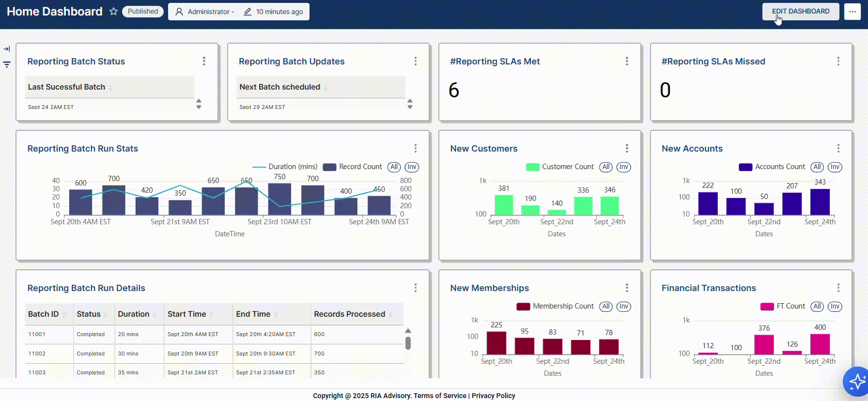Viewport: 868px width, 401px height.
Task: Open the top-right ellipsis dashboard menu
Action: (852, 12)
